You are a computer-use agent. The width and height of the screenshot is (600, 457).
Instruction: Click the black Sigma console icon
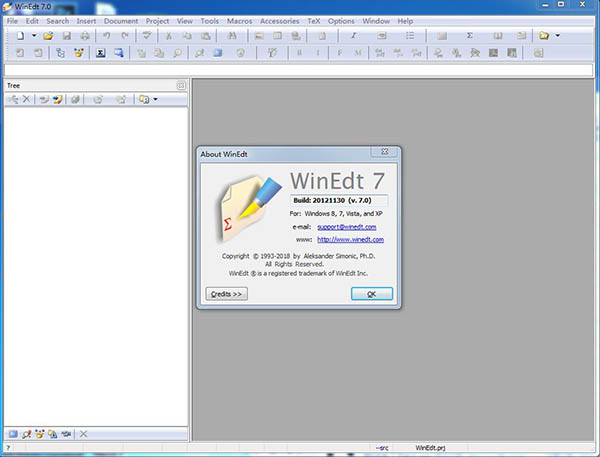point(101,53)
